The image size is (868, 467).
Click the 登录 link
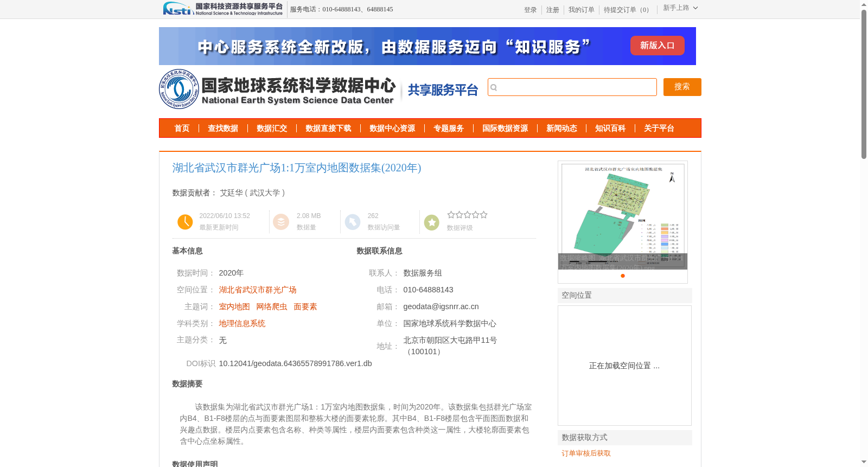[531, 10]
